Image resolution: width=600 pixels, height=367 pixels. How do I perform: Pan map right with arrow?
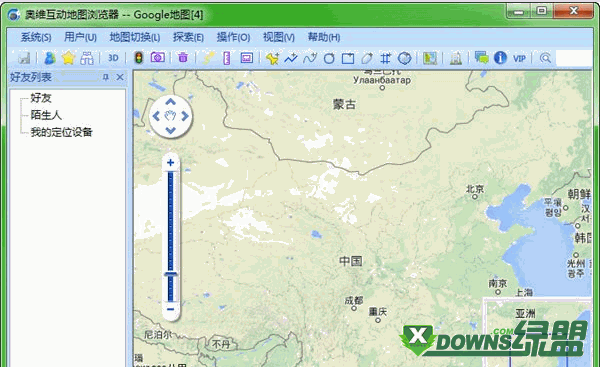(185, 116)
